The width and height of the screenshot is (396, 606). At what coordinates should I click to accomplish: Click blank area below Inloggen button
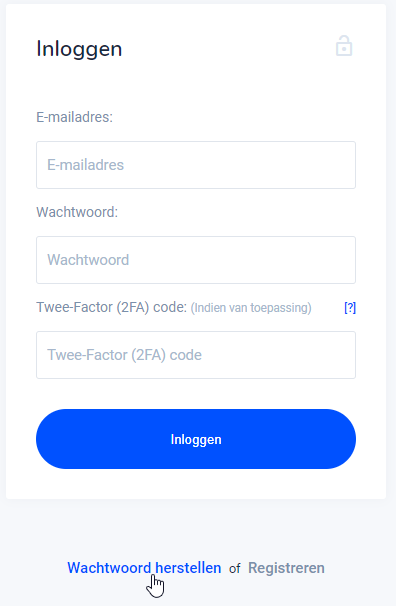pyautogui.click(x=196, y=484)
